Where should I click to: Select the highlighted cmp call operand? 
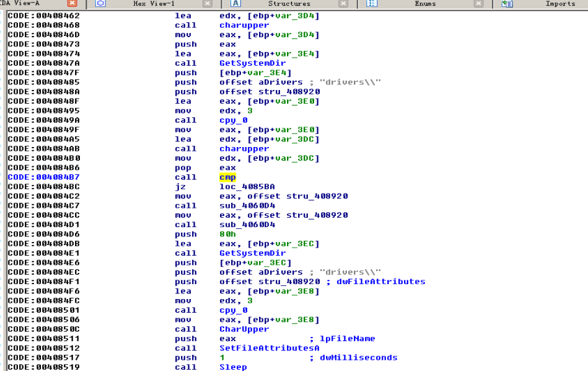click(x=227, y=177)
